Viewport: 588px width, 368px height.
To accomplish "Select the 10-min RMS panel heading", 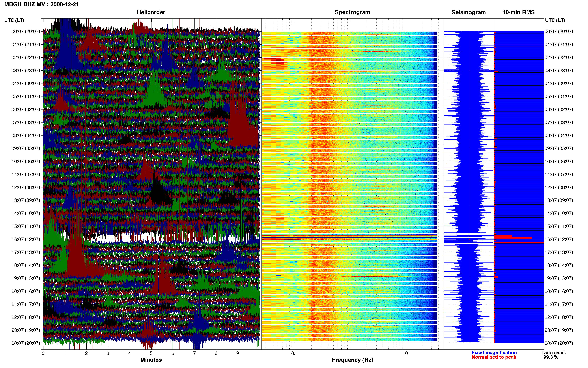I will (518, 12).
